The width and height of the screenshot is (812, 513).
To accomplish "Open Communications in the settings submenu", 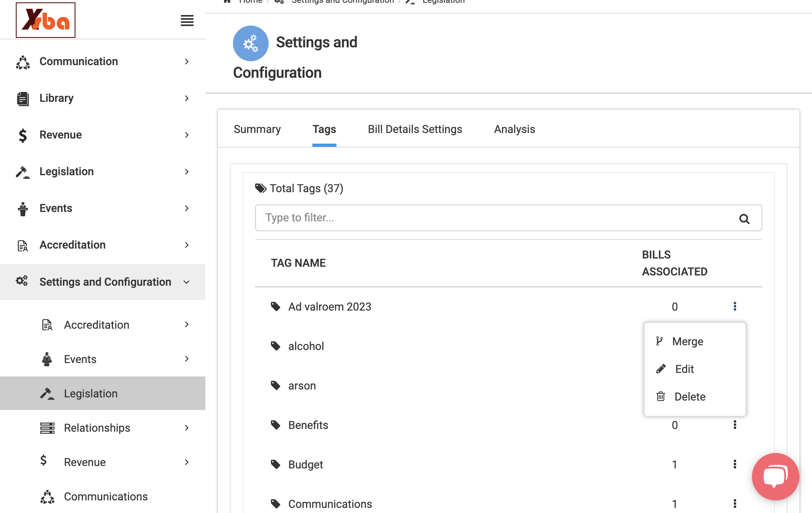I will coord(106,496).
